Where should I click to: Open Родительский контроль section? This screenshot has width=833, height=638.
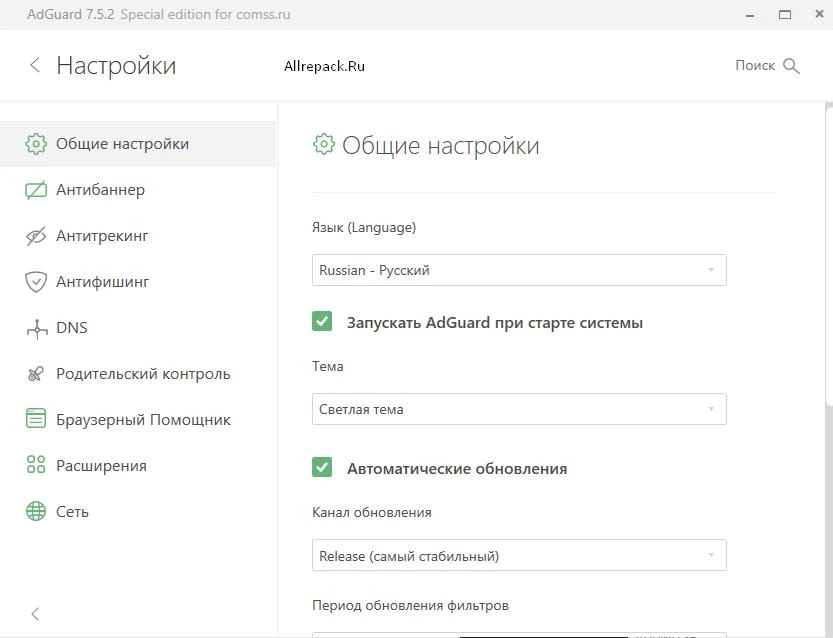(138, 374)
